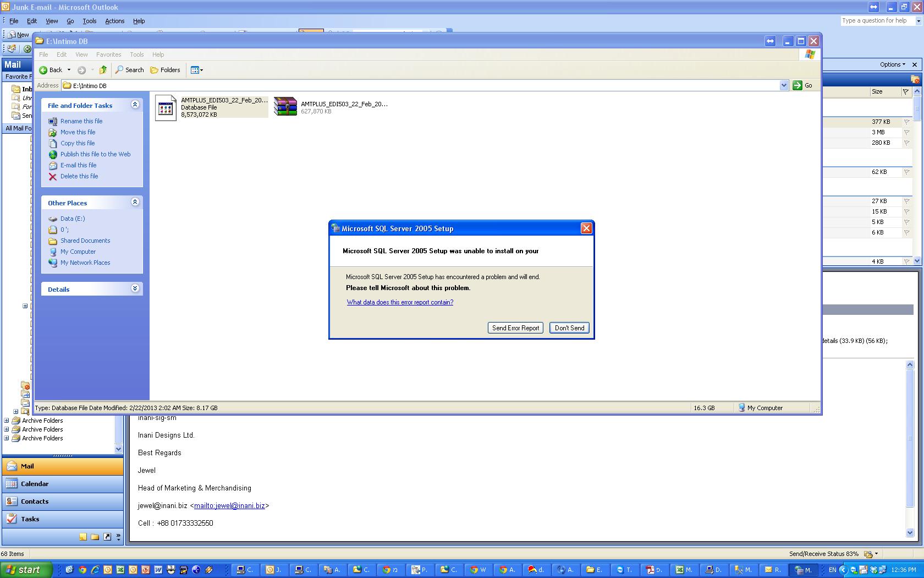Click Send Error Report button
The height and width of the screenshot is (578, 924).
coord(515,328)
